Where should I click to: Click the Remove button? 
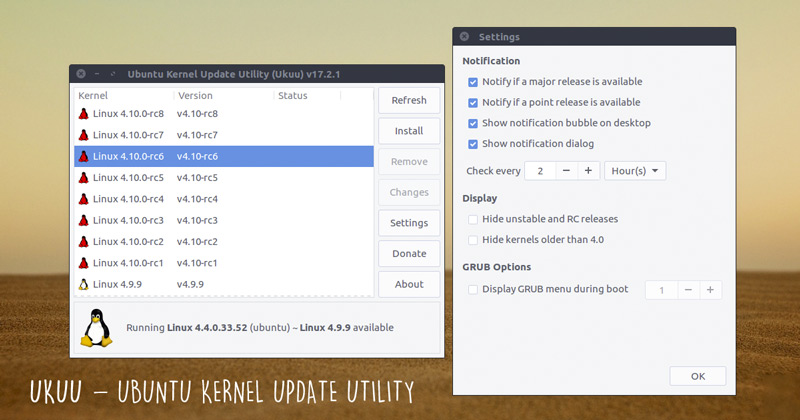coord(409,162)
